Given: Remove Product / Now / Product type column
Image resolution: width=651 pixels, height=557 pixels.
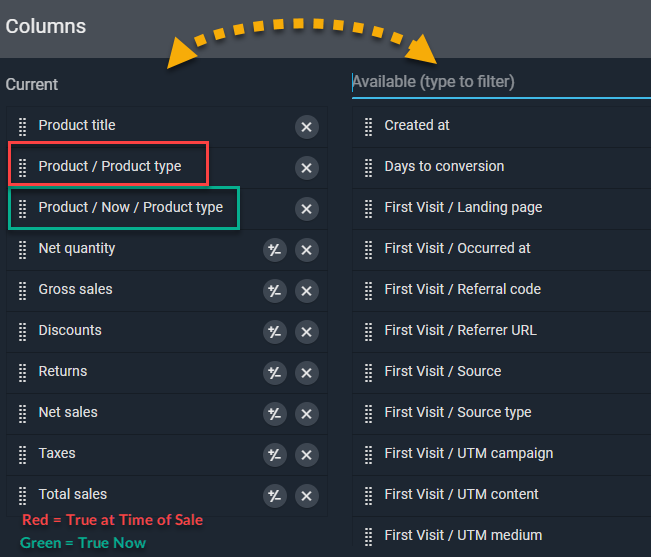Looking at the screenshot, I should point(307,209).
